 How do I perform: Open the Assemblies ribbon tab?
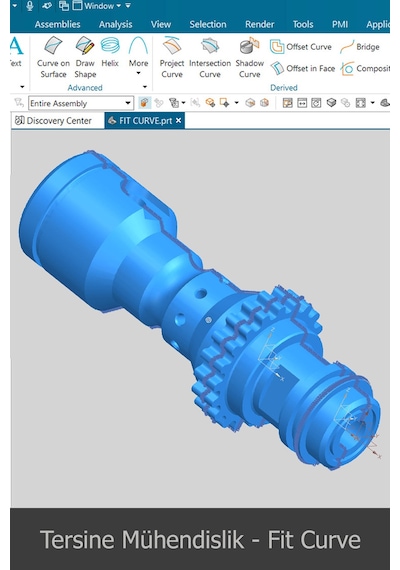click(57, 24)
